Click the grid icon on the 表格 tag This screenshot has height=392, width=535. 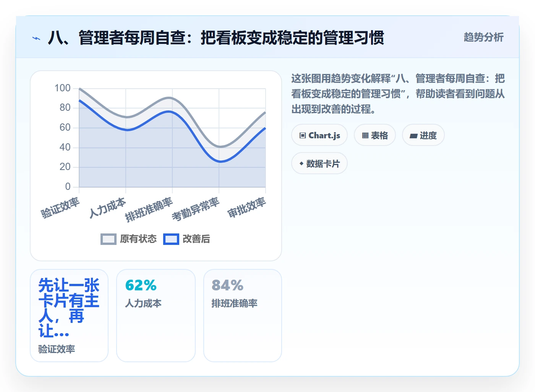point(365,136)
